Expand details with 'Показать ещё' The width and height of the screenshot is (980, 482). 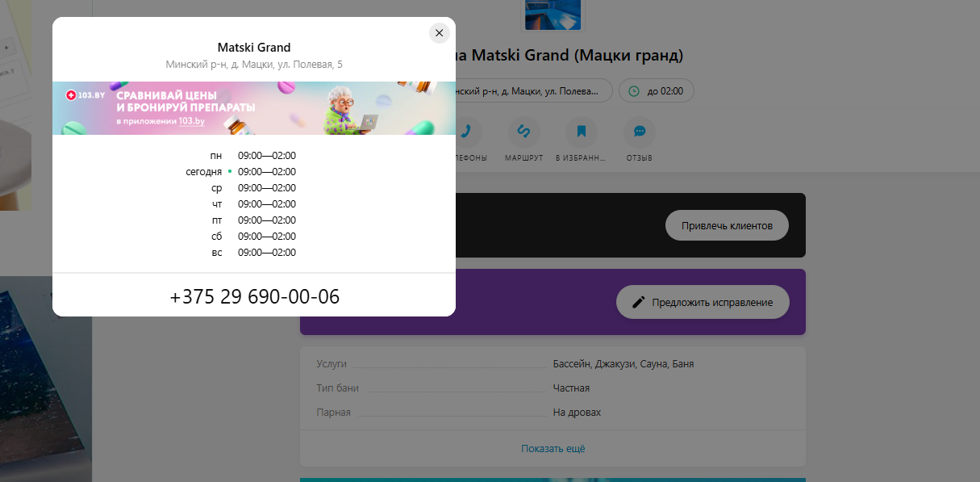tap(553, 448)
